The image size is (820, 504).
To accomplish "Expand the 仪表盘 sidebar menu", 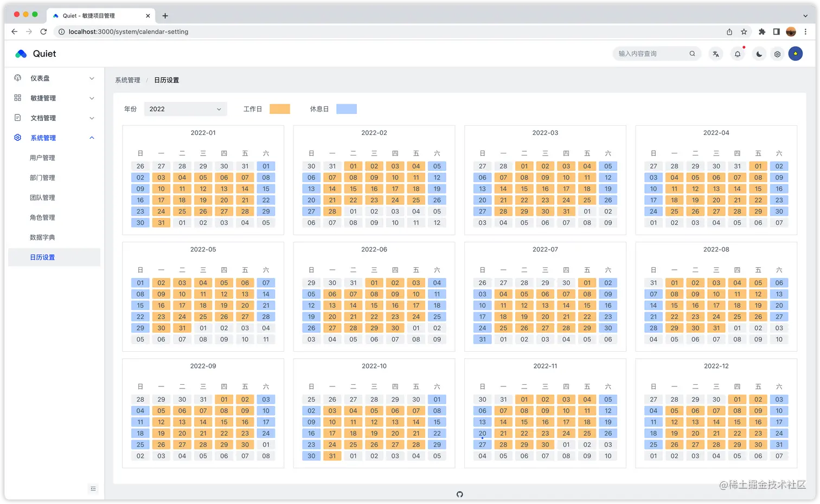I will [54, 78].
